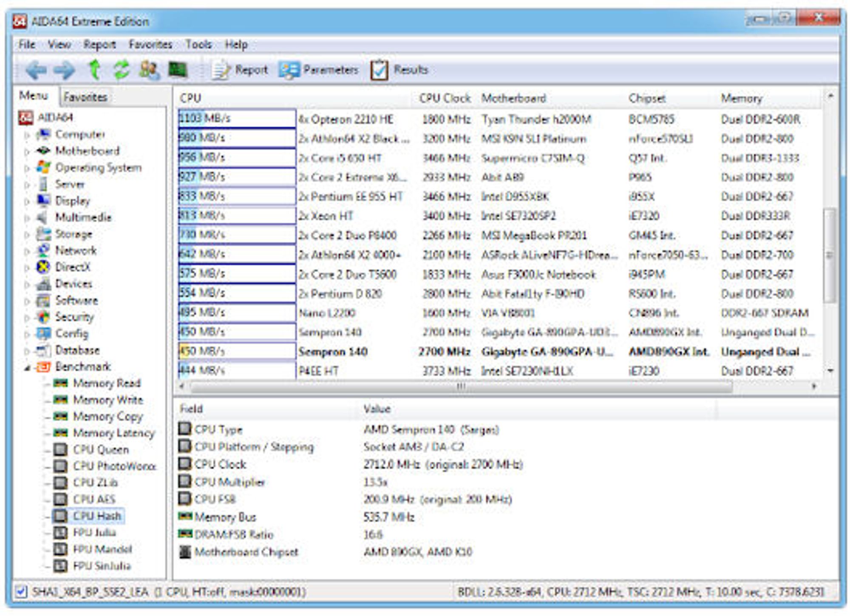The height and width of the screenshot is (616, 850).
Task: Click the AIDA64 root node icon
Action: [x=26, y=118]
